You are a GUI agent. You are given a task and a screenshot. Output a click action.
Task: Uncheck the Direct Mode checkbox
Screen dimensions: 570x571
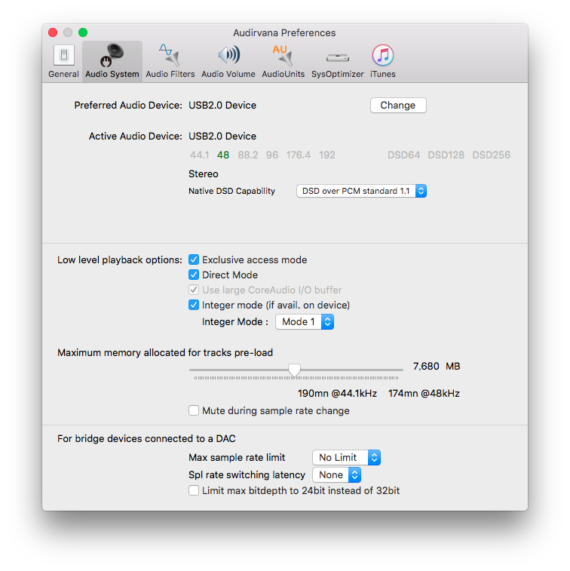[x=194, y=275]
